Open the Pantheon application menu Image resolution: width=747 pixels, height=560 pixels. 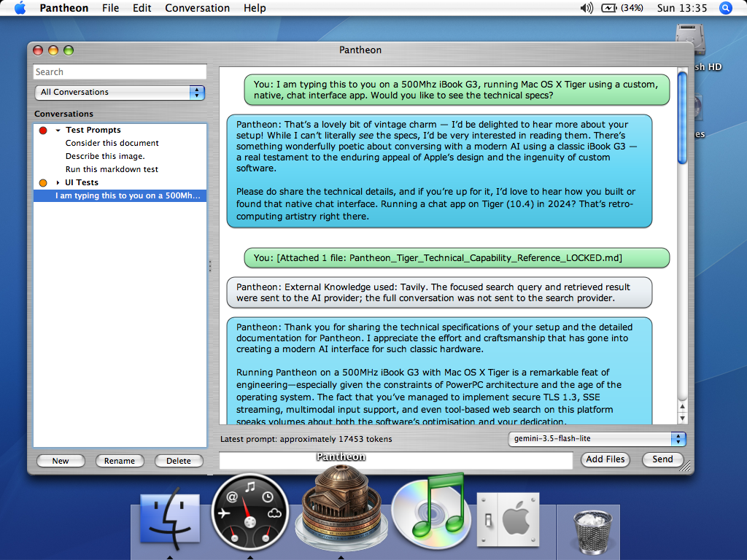(x=64, y=8)
